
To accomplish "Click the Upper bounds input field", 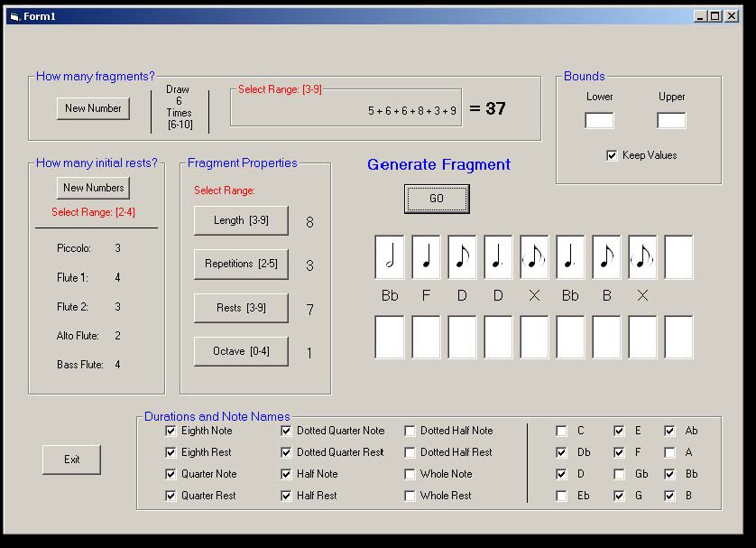I will [x=671, y=121].
